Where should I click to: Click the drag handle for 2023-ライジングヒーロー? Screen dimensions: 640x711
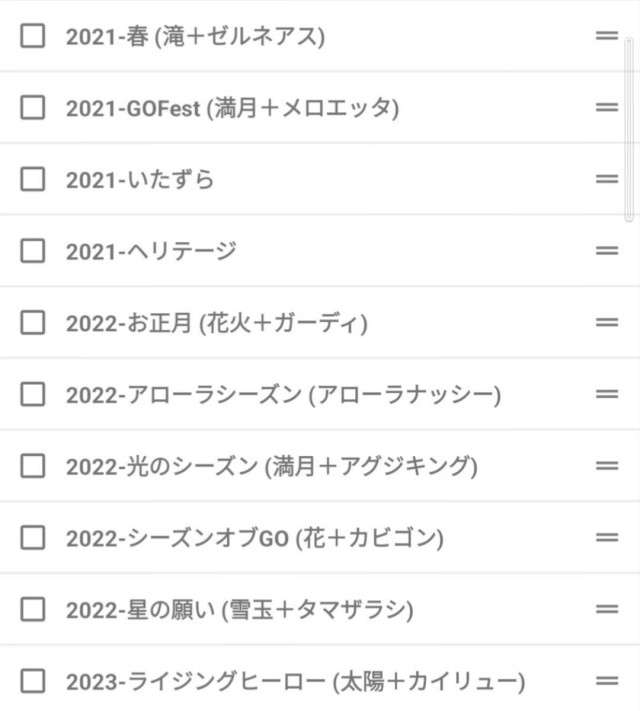[607, 681]
